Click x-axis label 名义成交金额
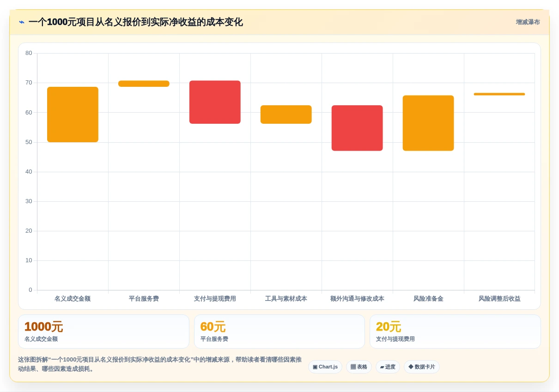 pos(73,299)
